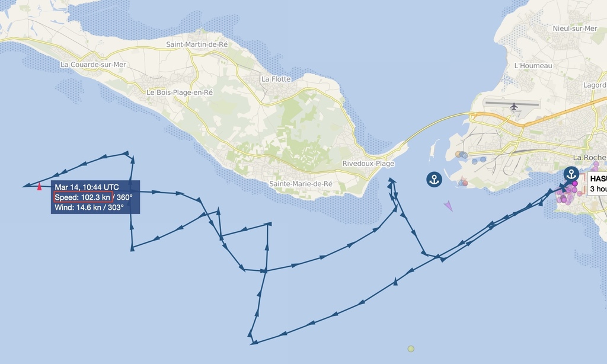Click the orange circle vessel marker near the port

pyautogui.click(x=458, y=154)
